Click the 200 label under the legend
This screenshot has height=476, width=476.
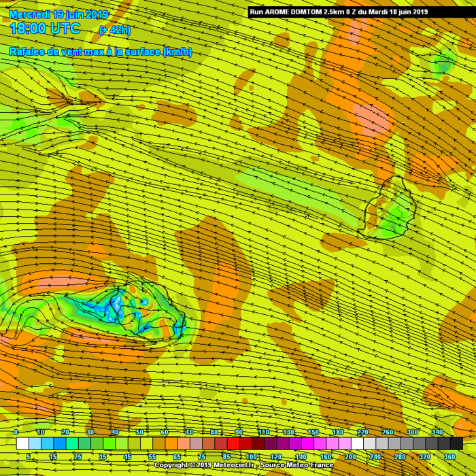pyautogui.click(x=351, y=457)
